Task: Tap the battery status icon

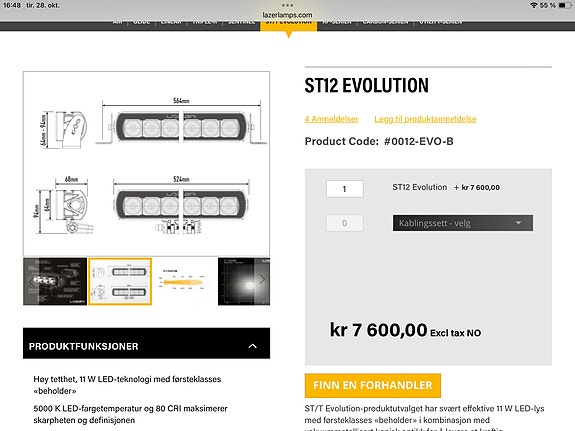Action: (564, 5)
